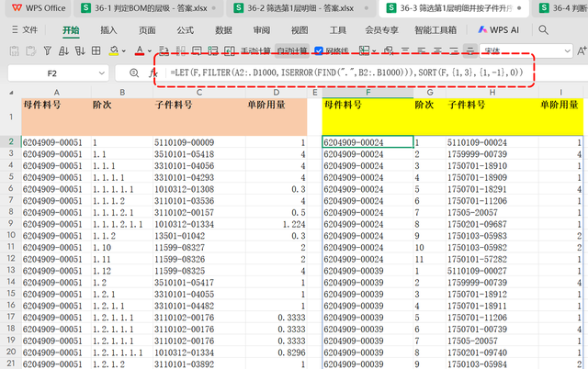Click the formula bar zoom lens icon

tap(134, 73)
